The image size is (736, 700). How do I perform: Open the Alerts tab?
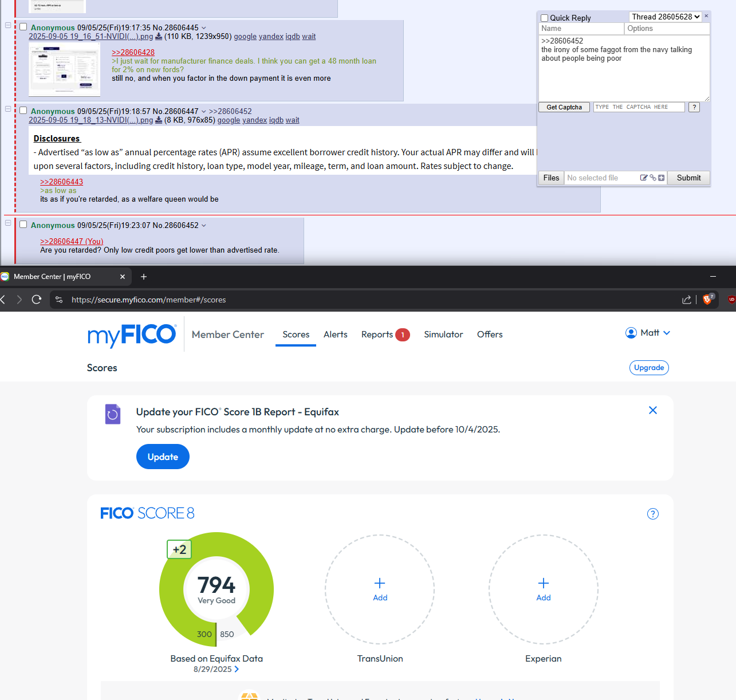(336, 335)
